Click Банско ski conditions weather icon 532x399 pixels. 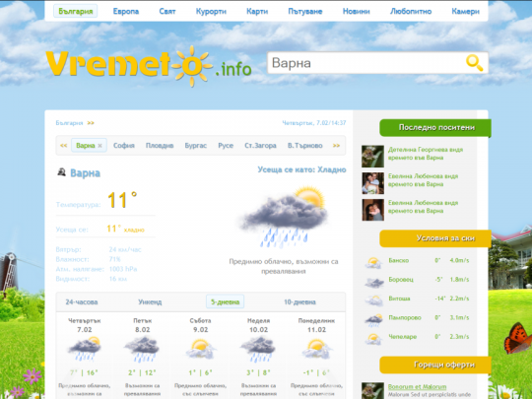coord(373,262)
